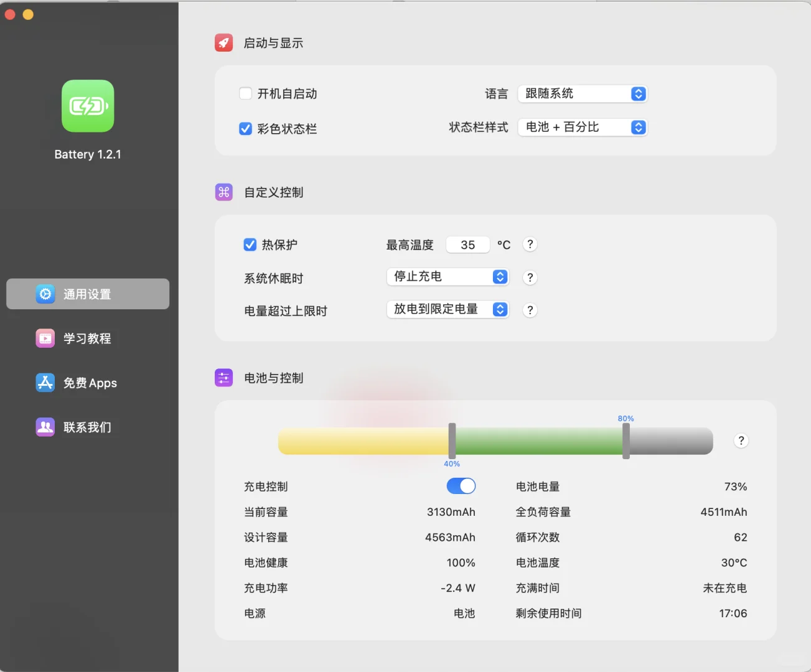811x672 pixels.
Task: Click the help button beside 最高温度
Action: [529, 244]
